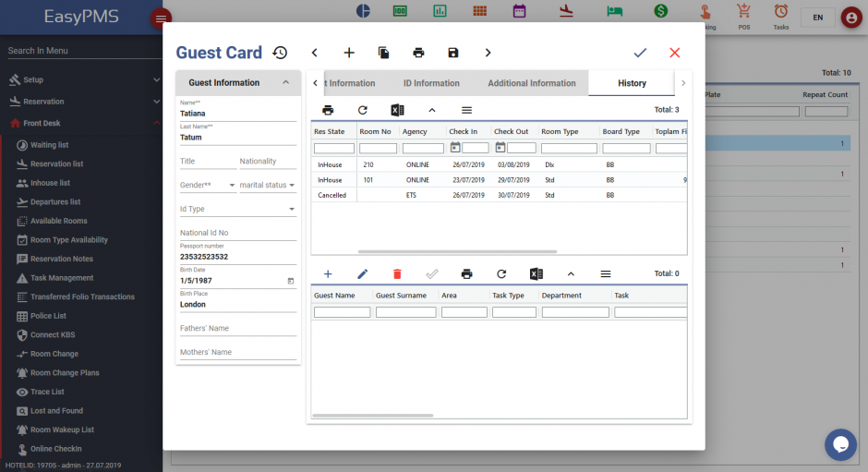This screenshot has width=868, height=472.
Task: Expand the Id Type dropdown
Action: [237, 210]
